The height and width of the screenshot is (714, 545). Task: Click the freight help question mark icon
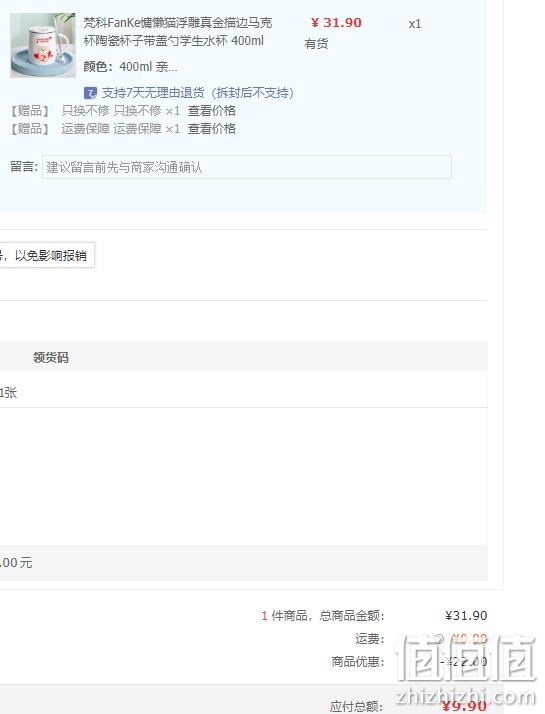pyautogui.click(x=438, y=639)
